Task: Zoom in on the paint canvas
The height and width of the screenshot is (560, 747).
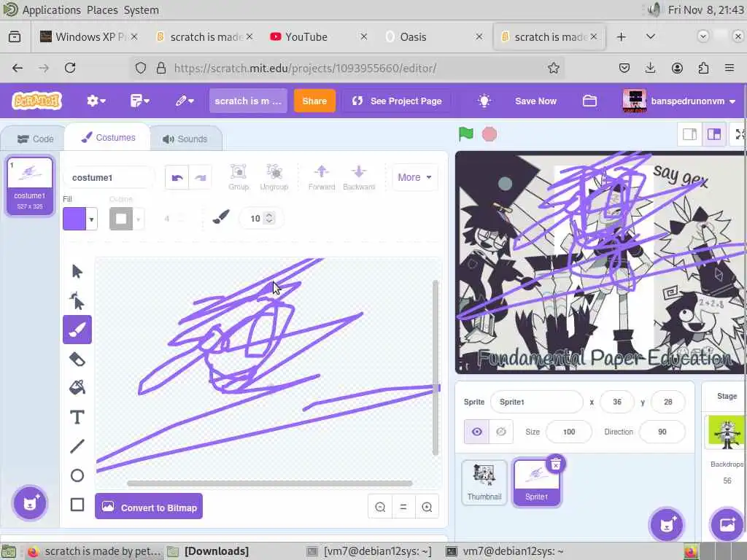Action: (427, 507)
